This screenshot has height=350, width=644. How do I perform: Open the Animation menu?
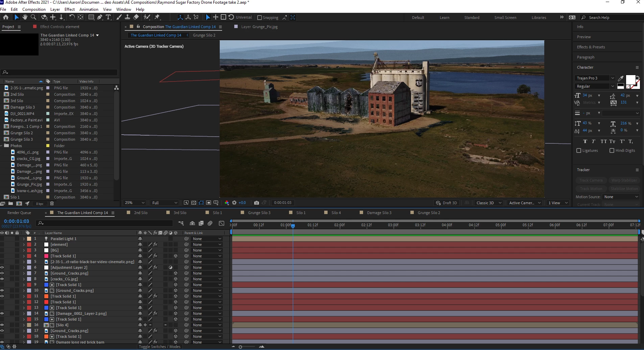[x=89, y=9]
